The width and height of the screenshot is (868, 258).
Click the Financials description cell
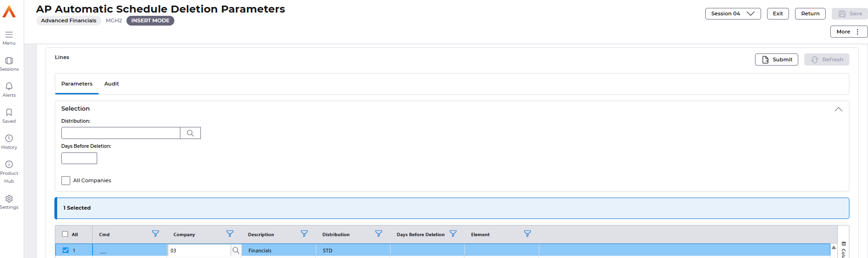(x=279, y=251)
